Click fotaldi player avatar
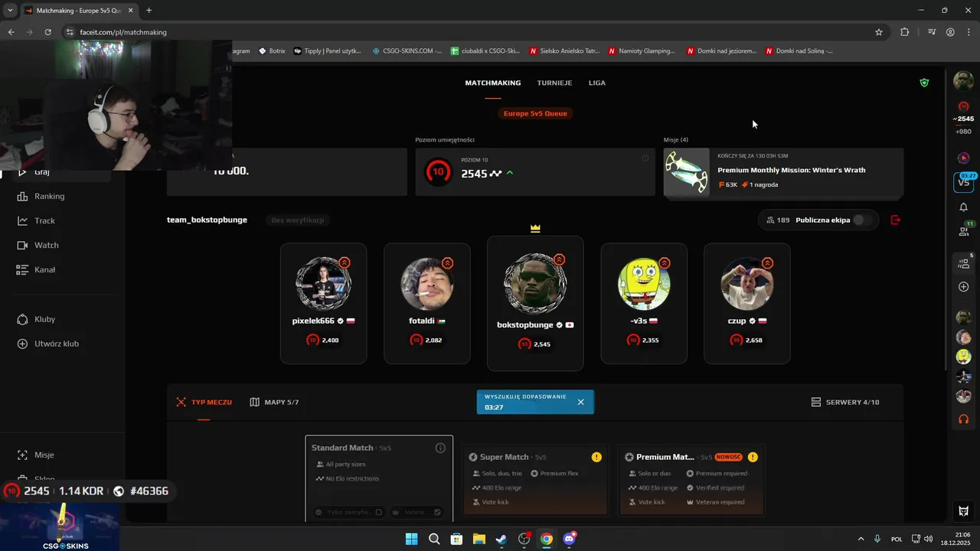 [x=426, y=283]
